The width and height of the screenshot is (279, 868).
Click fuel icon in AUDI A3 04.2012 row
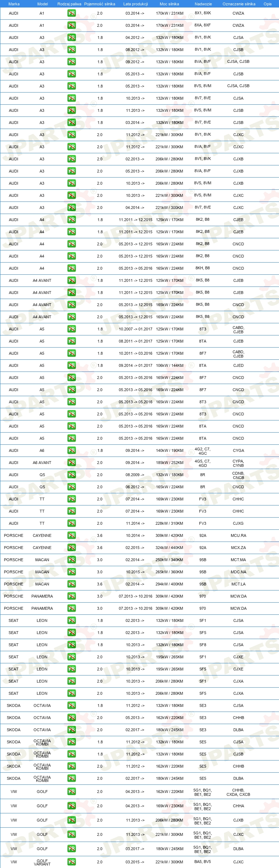point(71,38)
